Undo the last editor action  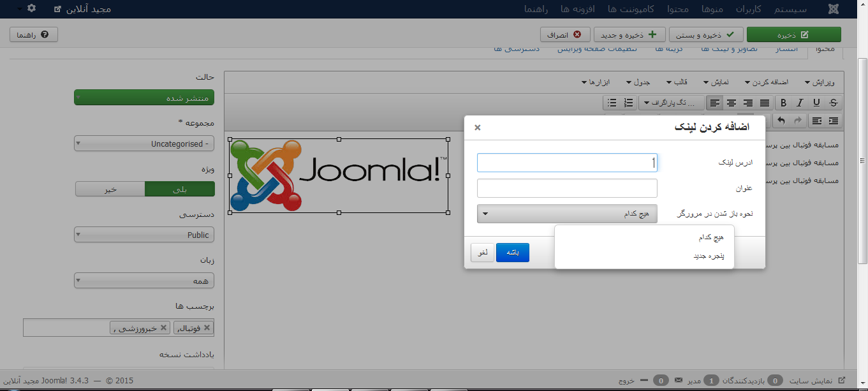tap(781, 121)
